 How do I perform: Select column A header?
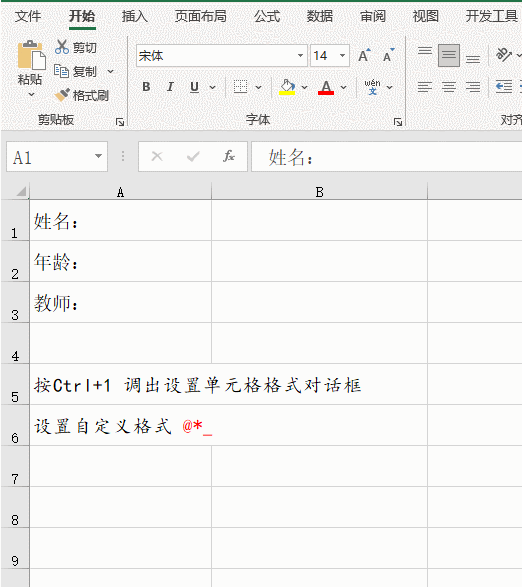pyautogui.click(x=120, y=192)
